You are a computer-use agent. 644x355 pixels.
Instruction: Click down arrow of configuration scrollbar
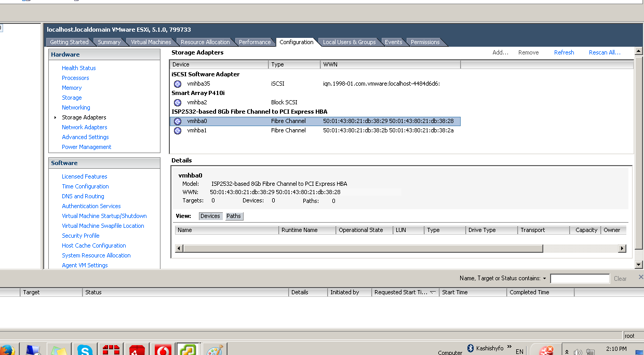[639, 265]
